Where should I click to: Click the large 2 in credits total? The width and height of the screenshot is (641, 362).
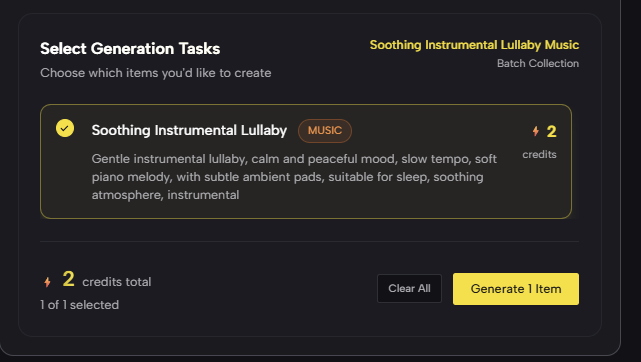coord(69,279)
